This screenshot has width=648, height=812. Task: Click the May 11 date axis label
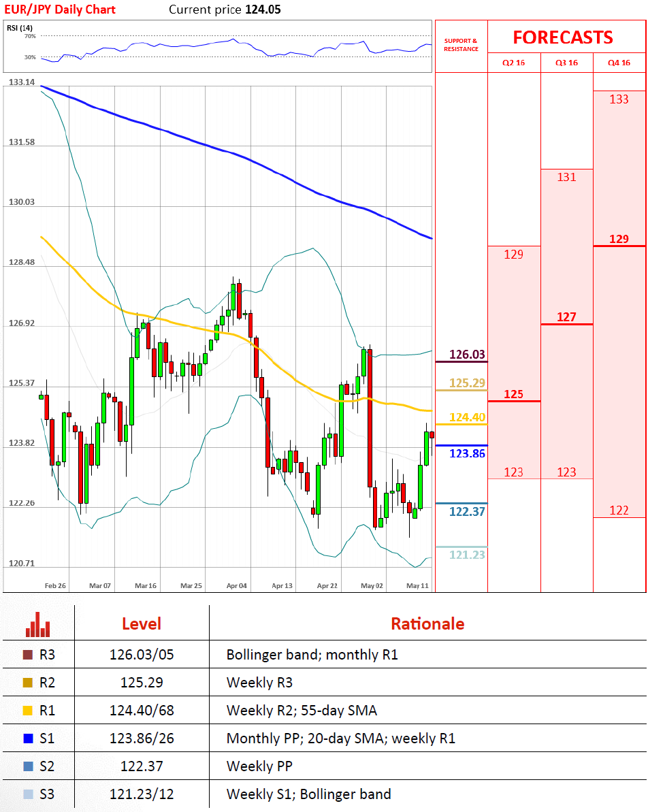point(417,586)
